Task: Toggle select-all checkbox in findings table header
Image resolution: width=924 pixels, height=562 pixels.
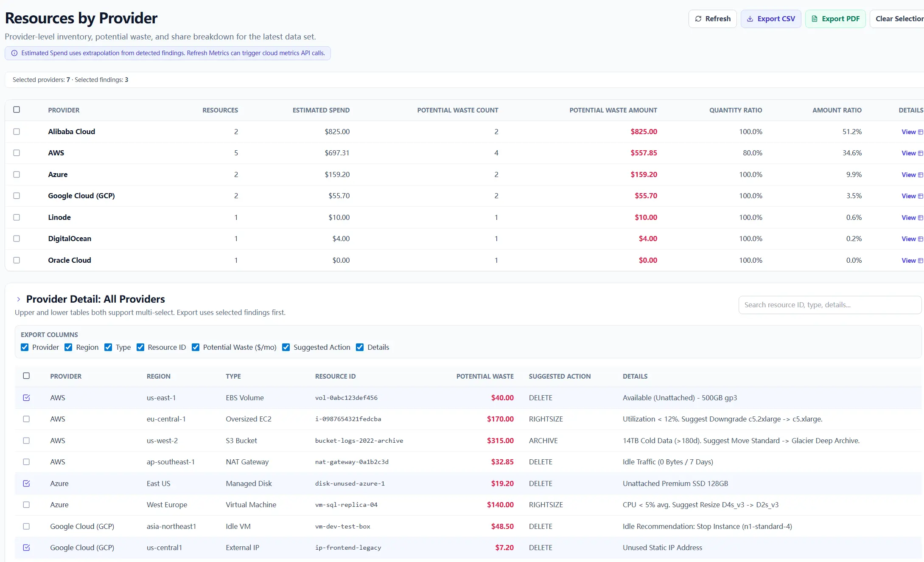Action: pyautogui.click(x=26, y=376)
